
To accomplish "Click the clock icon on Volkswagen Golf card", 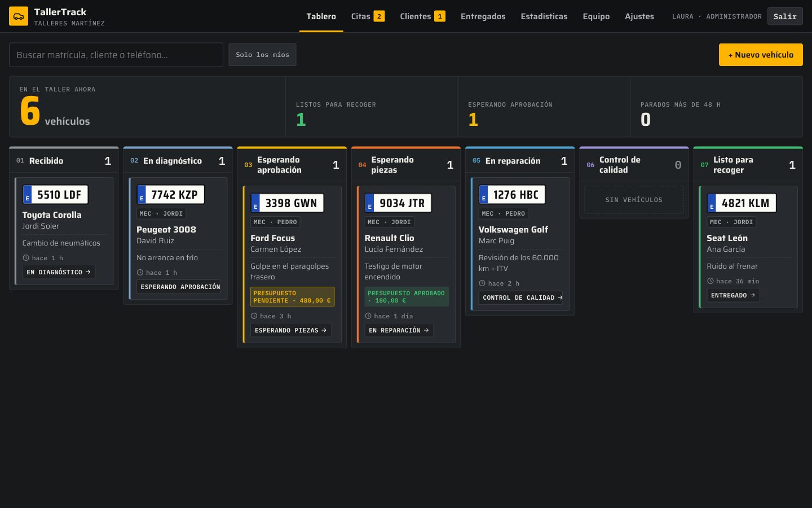I will (x=482, y=283).
